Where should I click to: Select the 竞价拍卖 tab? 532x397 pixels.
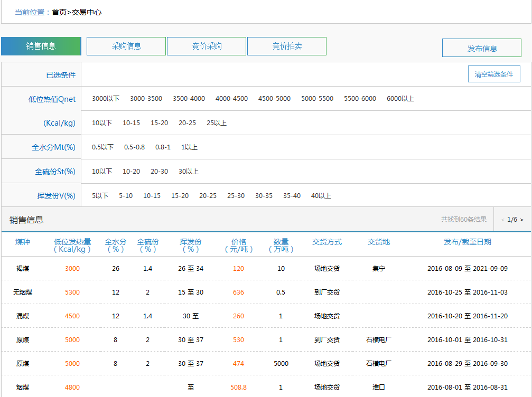click(x=287, y=46)
